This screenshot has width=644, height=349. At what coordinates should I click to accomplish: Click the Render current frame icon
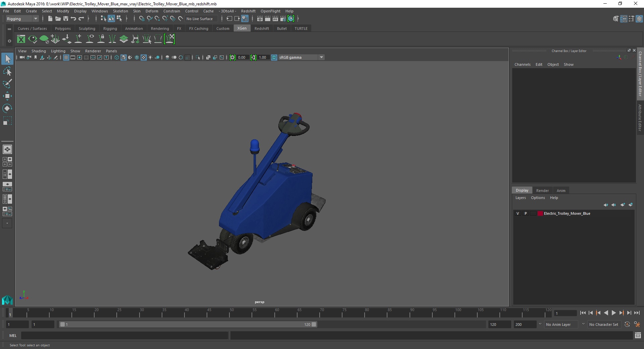click(x=267, y=19)
